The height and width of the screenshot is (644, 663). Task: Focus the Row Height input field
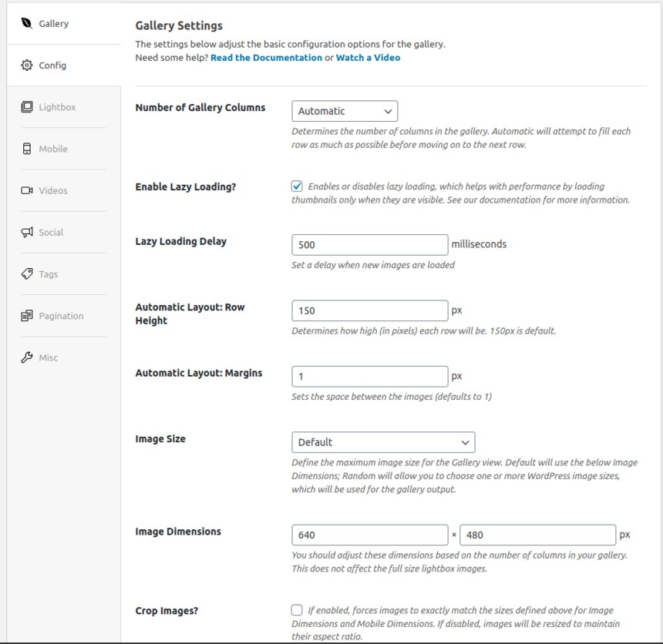(x=369, y=311)
